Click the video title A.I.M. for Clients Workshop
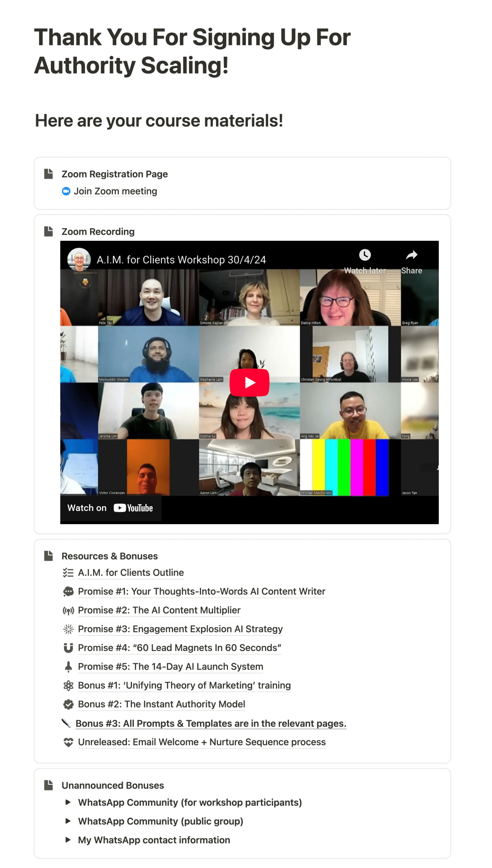 pyautogui.click(x=181, y=260)
